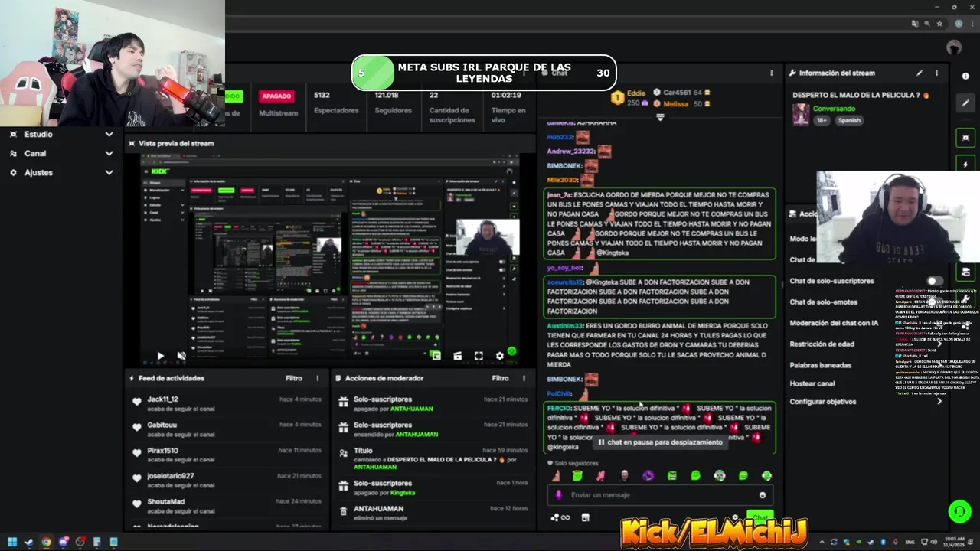Image resolution: width=980 pixels, height=551 pixels.
Task: Open Acciones de moderador three-dot menu
Action: pyautogui.click(x=524, y=378)
